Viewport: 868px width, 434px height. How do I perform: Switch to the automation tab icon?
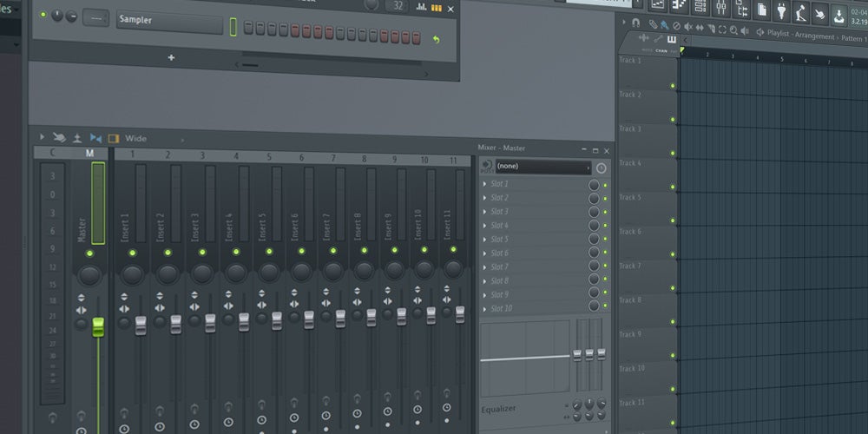tap(658, 39)
